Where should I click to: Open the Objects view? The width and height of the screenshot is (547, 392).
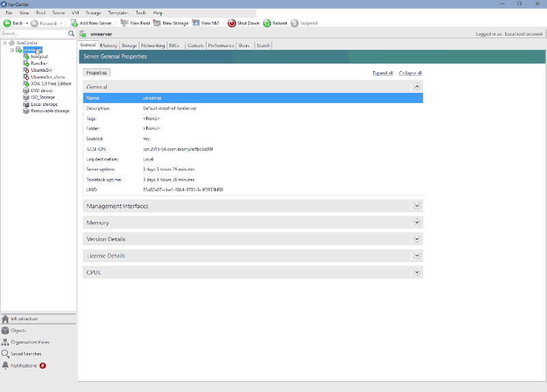click(x=38, y=331)
